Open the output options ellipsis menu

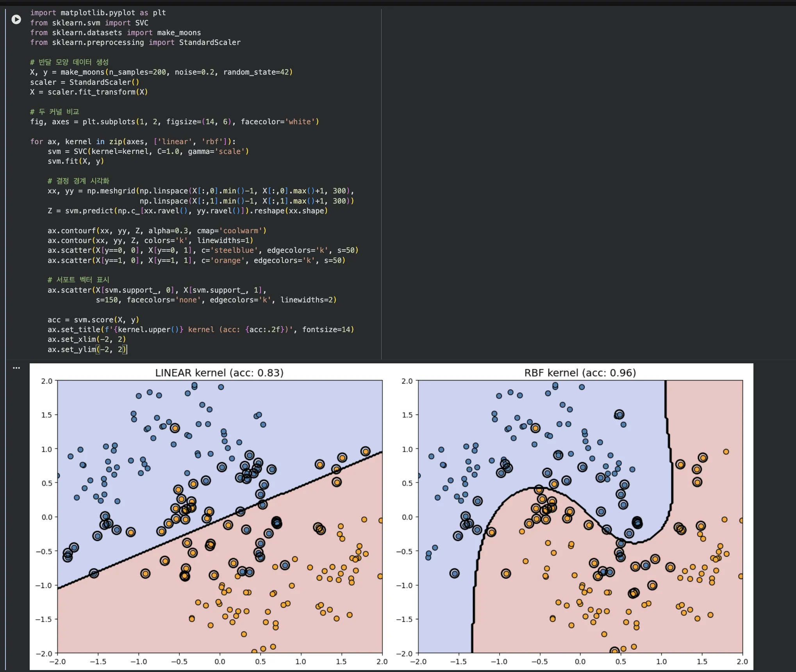[x=16, y=368]
